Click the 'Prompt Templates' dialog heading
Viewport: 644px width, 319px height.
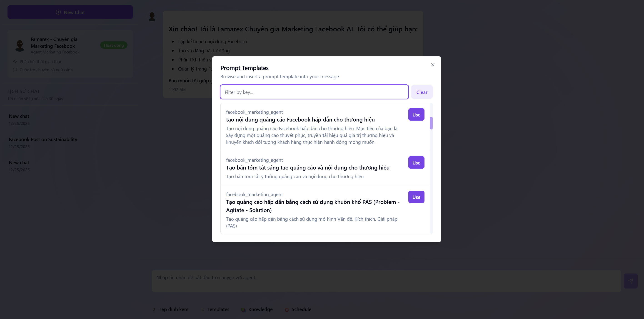click(244, 68)
